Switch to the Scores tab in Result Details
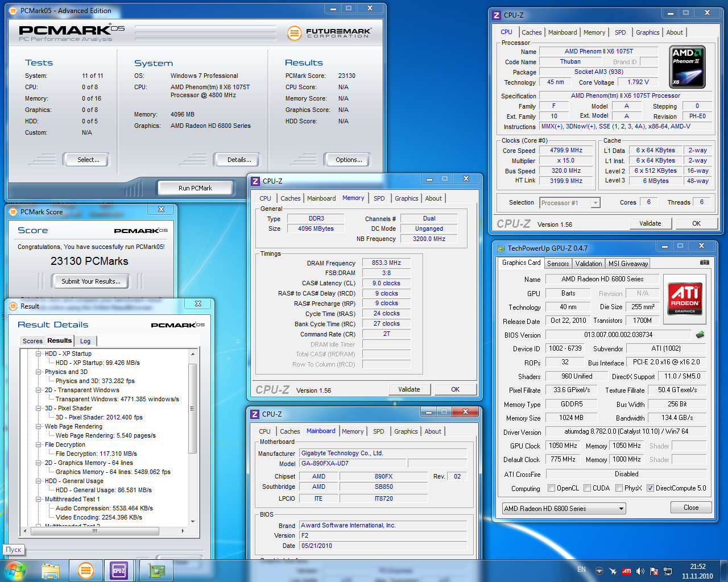Image resolution: width=728 pixels, height=582 pixels. point(32,341)
